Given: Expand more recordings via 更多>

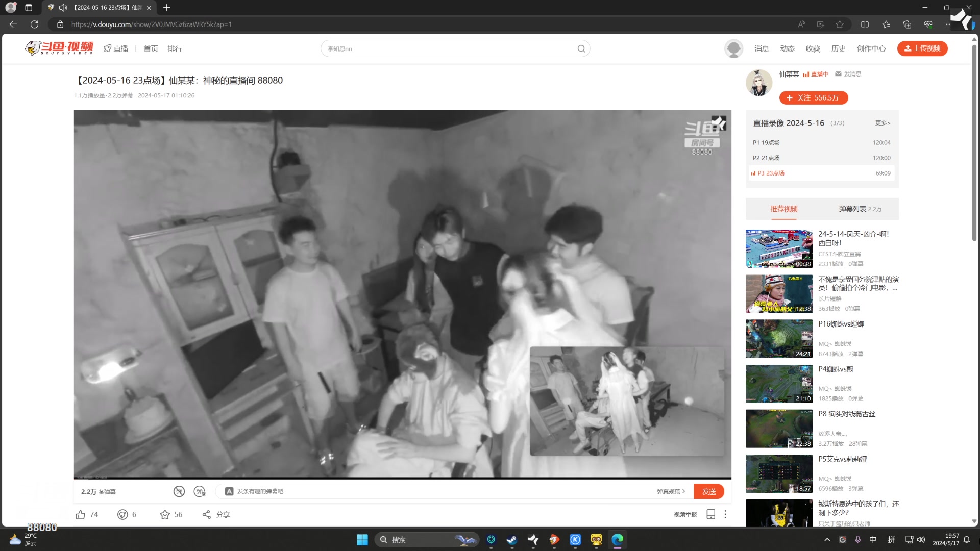Looking at the screenshot, I should tap(883, 123).
